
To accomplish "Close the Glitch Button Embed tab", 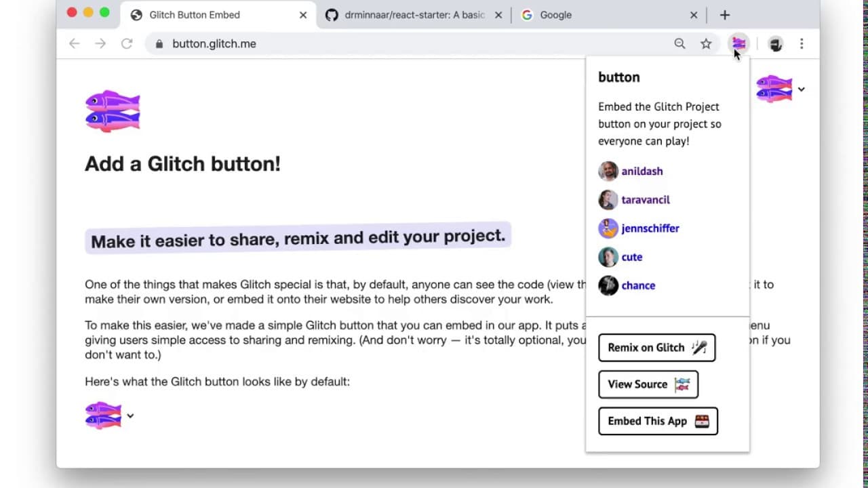I will 303,15.
